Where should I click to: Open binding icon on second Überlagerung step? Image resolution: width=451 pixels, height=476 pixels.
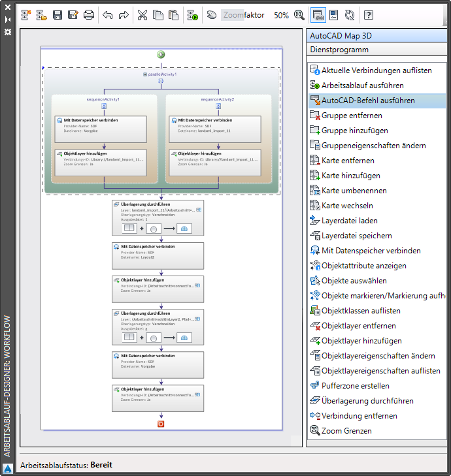coord(197,319)
